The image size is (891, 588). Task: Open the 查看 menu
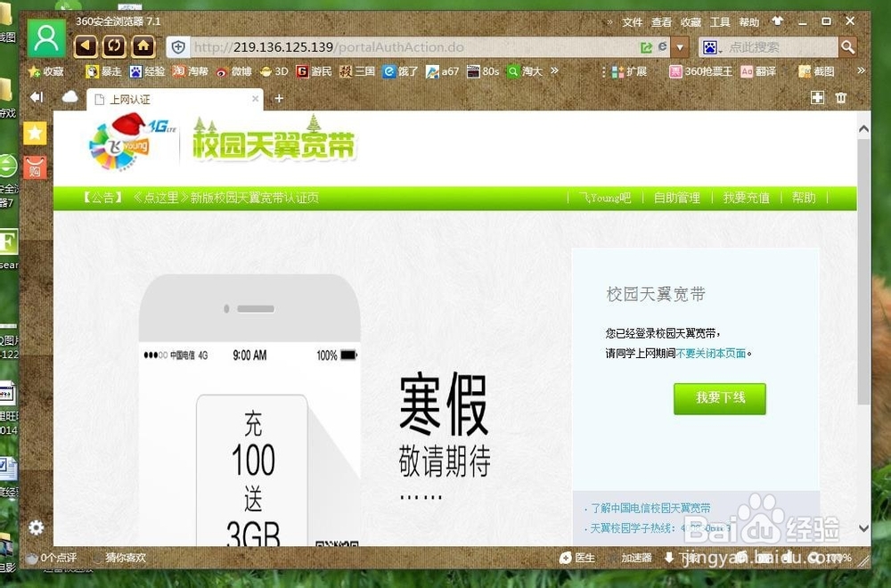click(x=661, y=22)
